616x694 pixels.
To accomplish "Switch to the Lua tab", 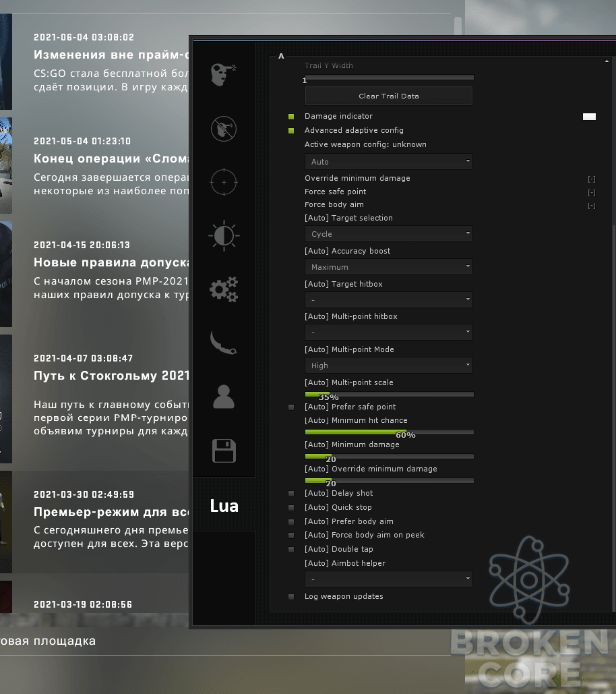I will (x=224, y=505).
